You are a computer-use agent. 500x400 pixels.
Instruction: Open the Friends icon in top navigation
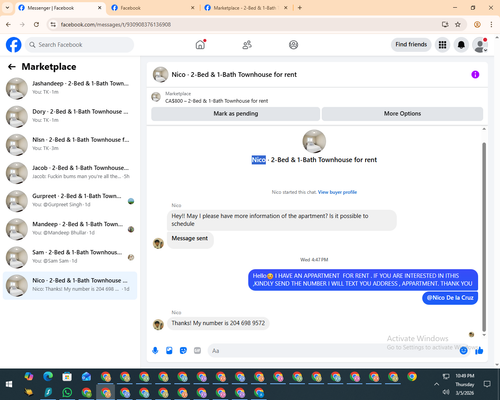247,45
